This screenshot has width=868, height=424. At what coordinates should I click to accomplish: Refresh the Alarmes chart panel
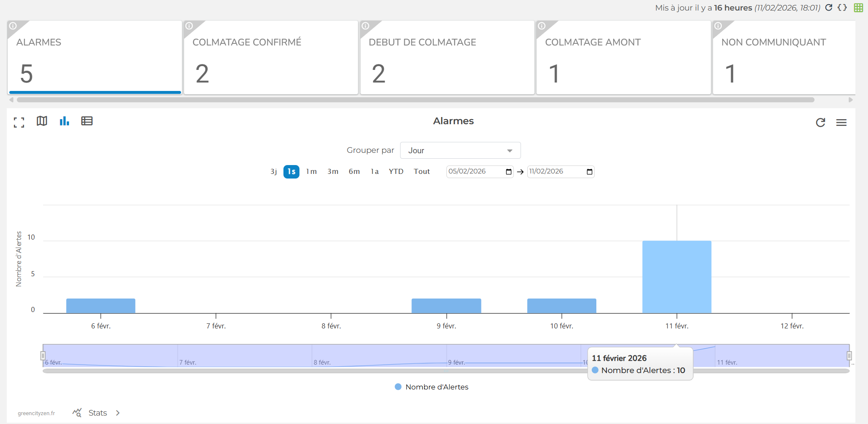click(x=820, y=123)
